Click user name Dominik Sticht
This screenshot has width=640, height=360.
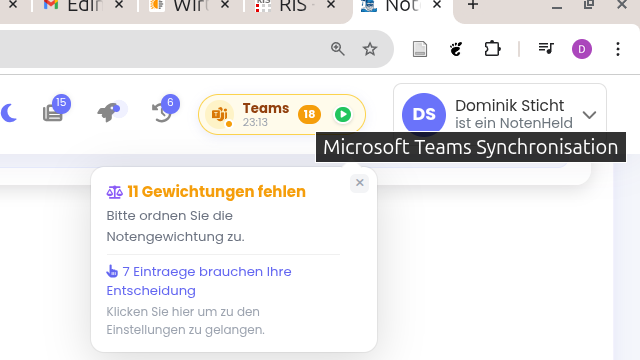(x=509, y=105)
